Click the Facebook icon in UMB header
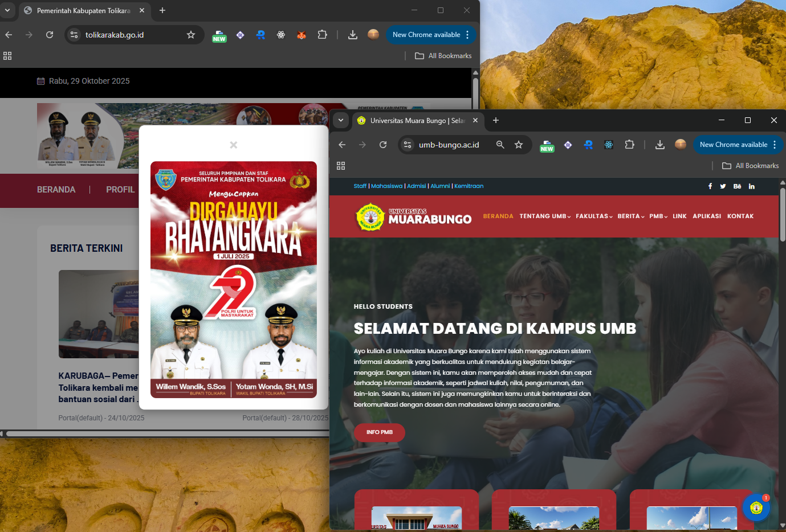Screen dimensions: 786x532 coord(710,186)
